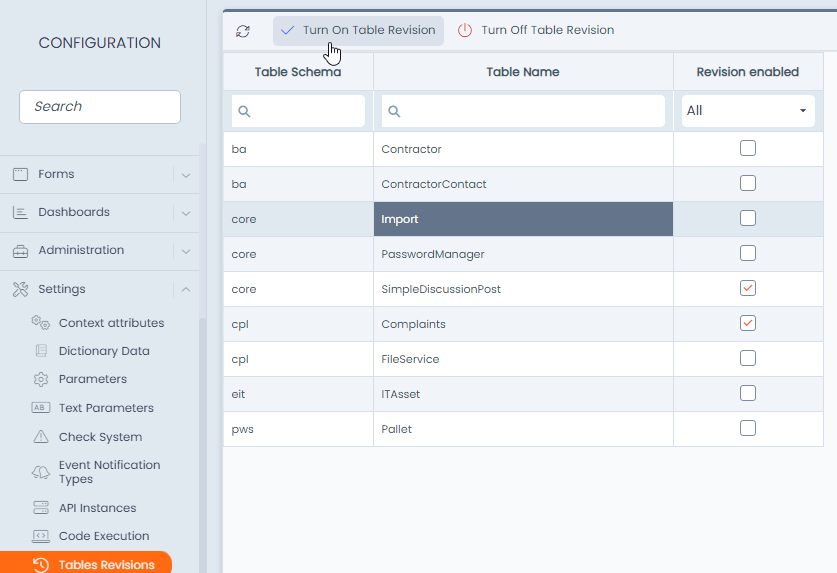Screen dimensions: 837x573
Task: Click Turn On Table Revision button
Action: [358, 31]
